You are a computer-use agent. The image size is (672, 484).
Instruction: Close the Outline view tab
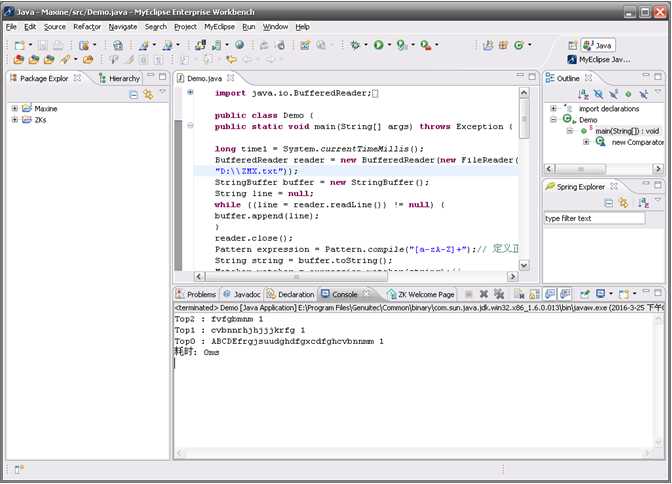click(x=588, y=78)
